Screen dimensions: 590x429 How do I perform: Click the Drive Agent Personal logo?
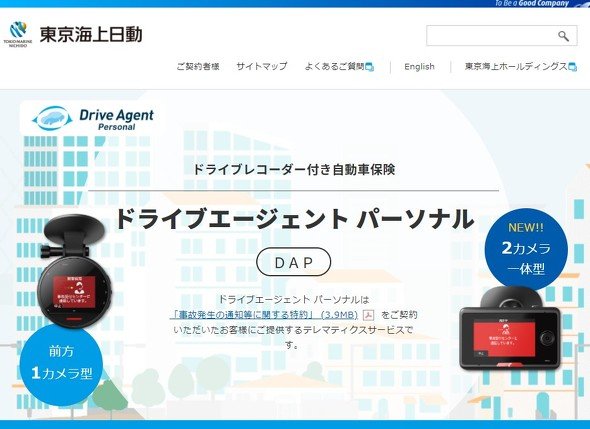[93, 118]
